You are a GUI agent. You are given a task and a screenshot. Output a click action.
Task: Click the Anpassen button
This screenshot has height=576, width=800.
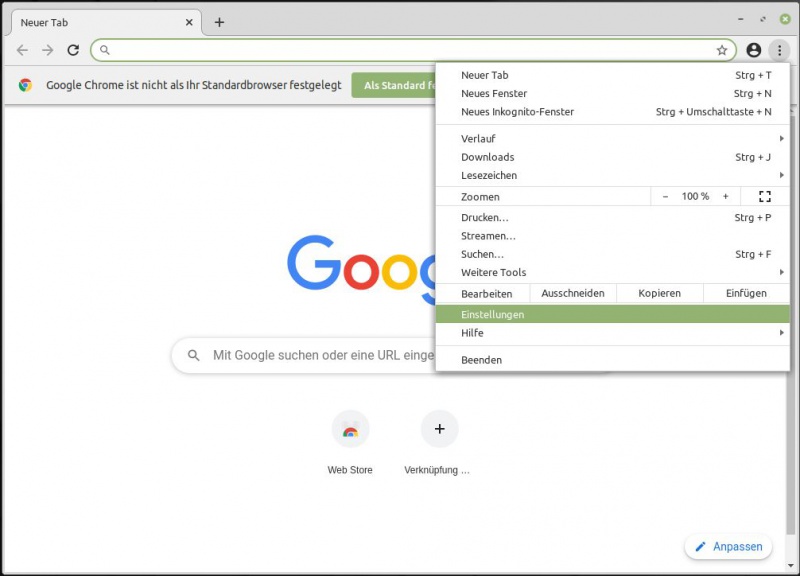(728, 546)
